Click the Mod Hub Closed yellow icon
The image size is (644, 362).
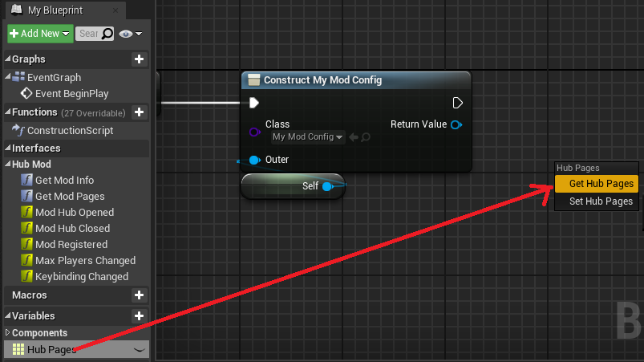26,228
